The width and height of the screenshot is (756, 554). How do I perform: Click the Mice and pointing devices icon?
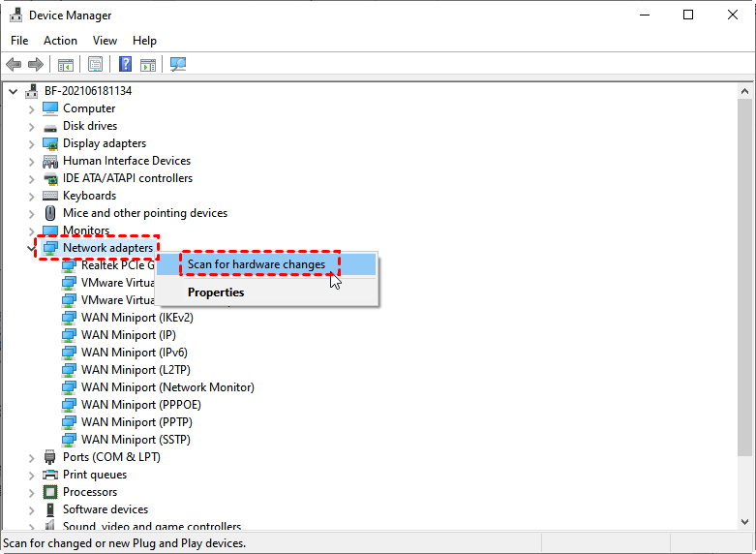click(x=50, y=213)
